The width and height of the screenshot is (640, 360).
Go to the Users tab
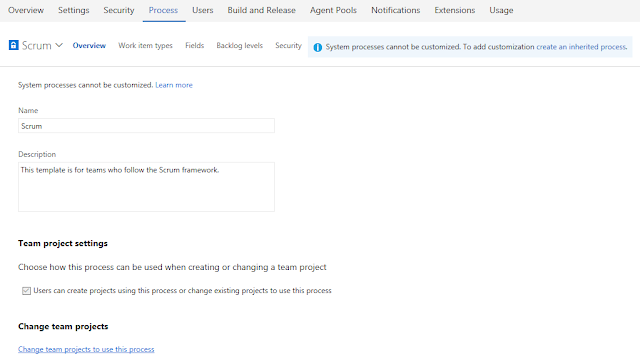tap(202, 10)
